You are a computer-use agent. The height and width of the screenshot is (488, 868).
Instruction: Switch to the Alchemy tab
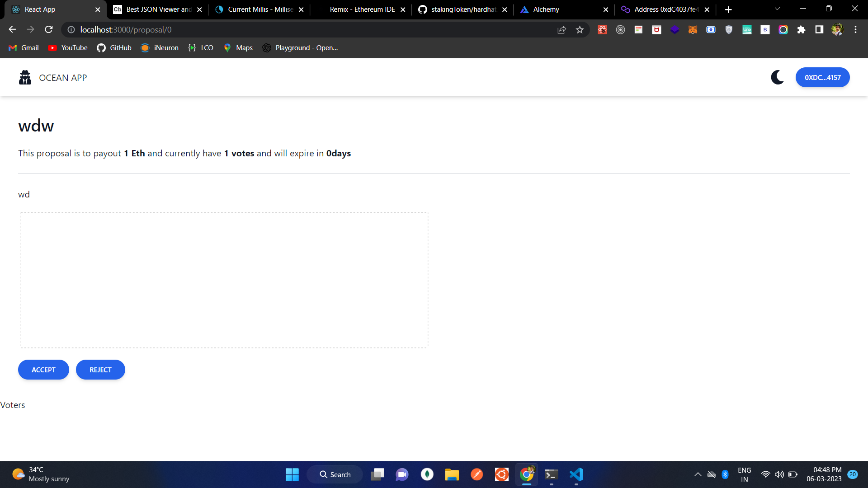pos(546,9)
